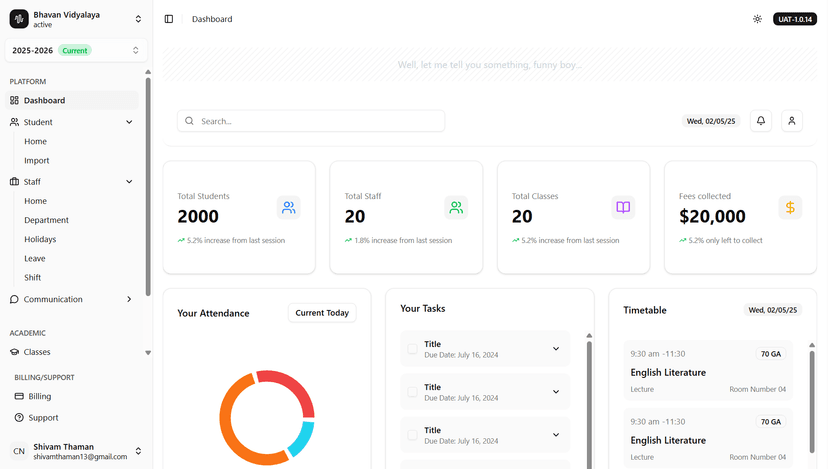Click the sidebar vertical scrollbar
This screenshot has height=469, width=828.
148,186
